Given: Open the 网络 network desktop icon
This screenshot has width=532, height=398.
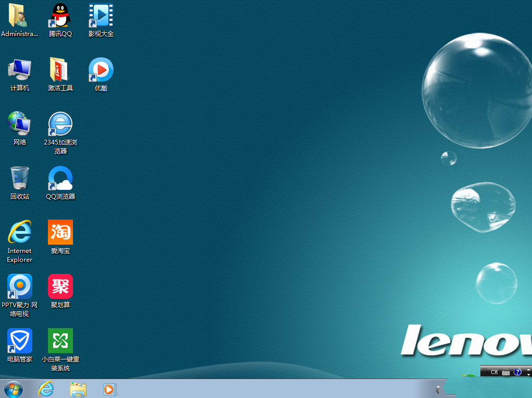Looking at the screenshot, I should tap(20, 124).
